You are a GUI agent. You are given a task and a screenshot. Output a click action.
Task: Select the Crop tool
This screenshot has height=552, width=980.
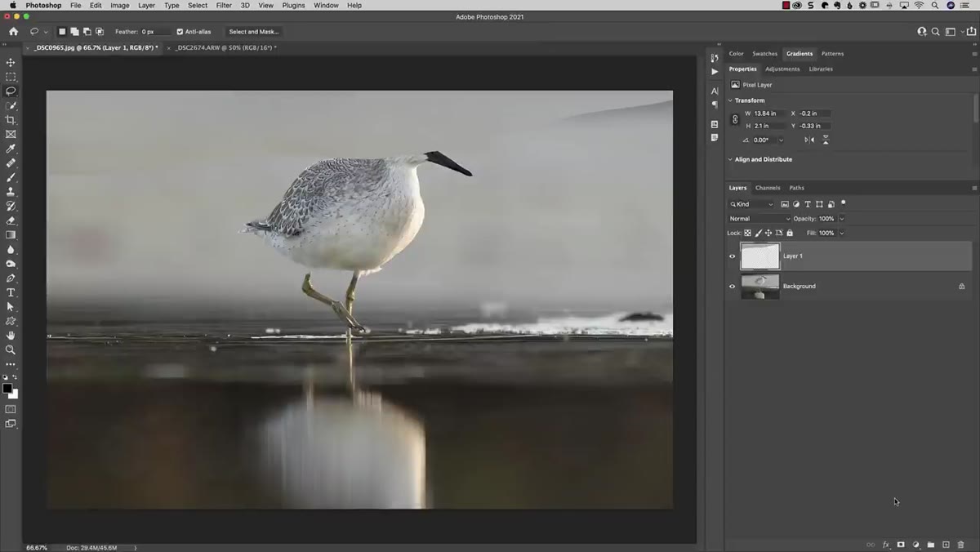pos(11,120)
